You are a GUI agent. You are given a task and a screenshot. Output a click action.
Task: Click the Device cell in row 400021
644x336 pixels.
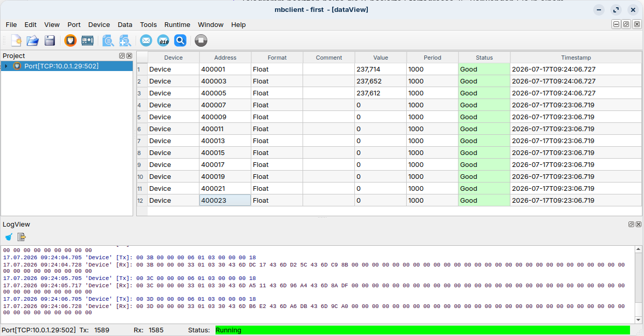[174, 188]
